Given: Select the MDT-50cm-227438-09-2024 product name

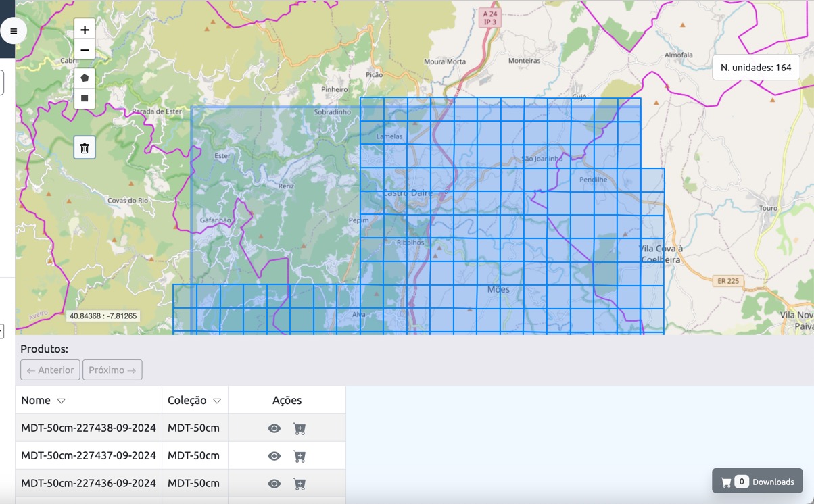Looking at the screenshot, I should point(89,428).
